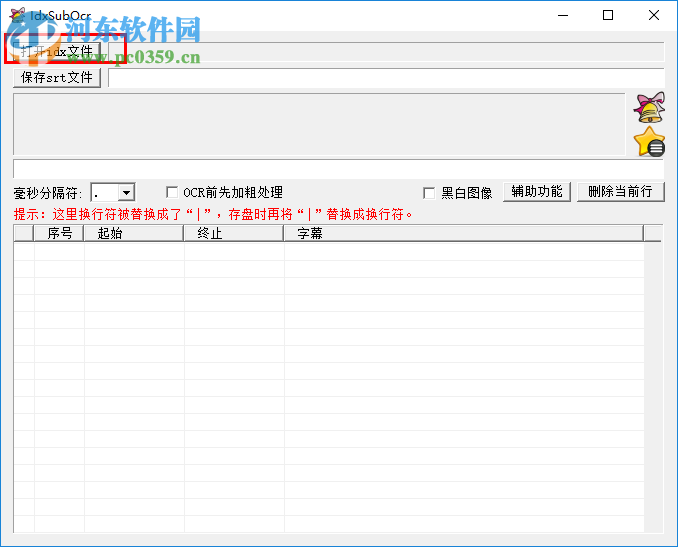Image resolution: width=678 pixels, height=547 pixels.
Task: Click the 字幕 column header
Action: [x=464, y=233]
